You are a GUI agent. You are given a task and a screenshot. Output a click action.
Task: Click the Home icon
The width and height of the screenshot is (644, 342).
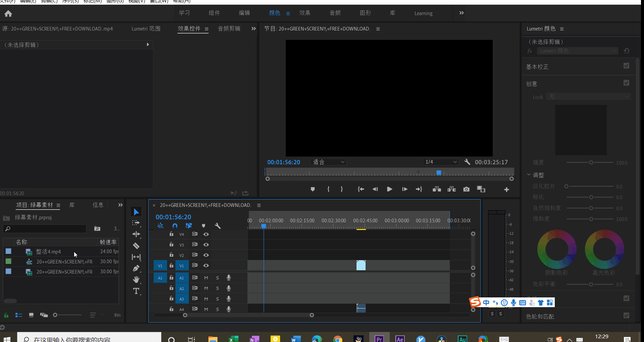(8, 13)
